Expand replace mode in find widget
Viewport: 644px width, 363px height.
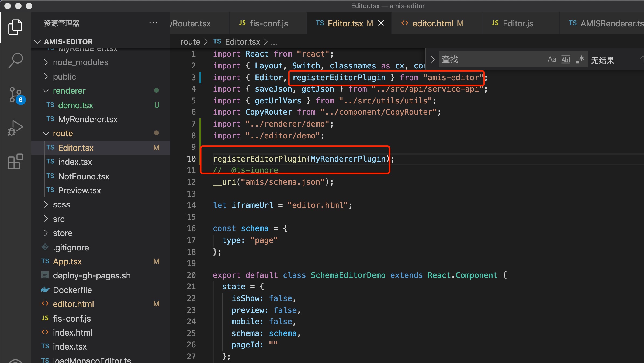[x=432, y=59]
